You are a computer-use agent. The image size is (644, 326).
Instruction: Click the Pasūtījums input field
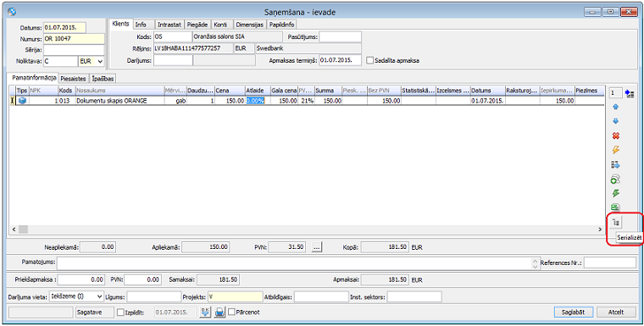[x=340, y=36]
